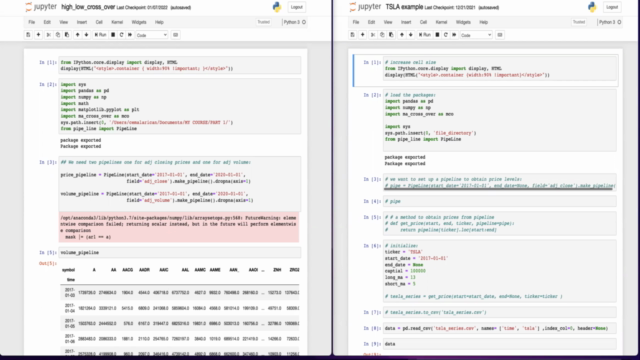640x360 pixels.
Task: Click the AACG column header in output table
Action: coord(127,270)
